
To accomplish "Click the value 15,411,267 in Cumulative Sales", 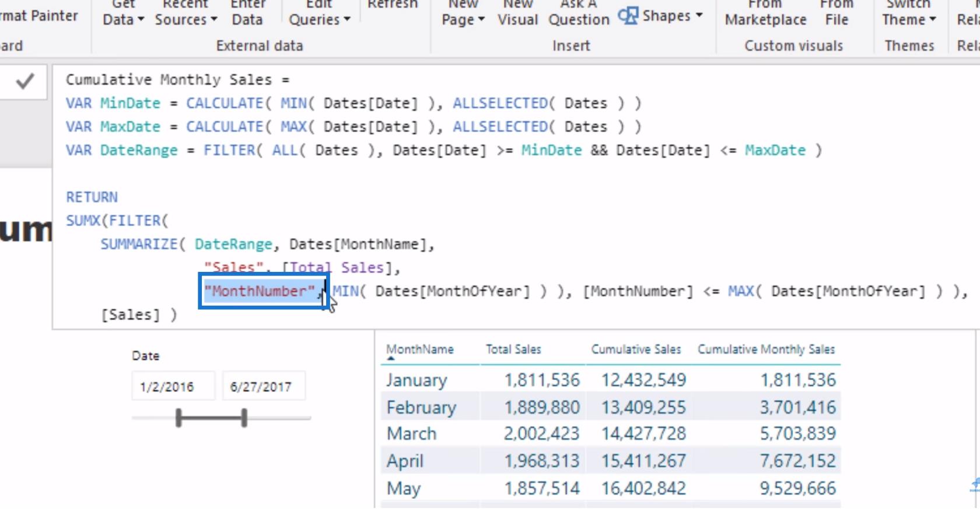I will tap(643, 461).
